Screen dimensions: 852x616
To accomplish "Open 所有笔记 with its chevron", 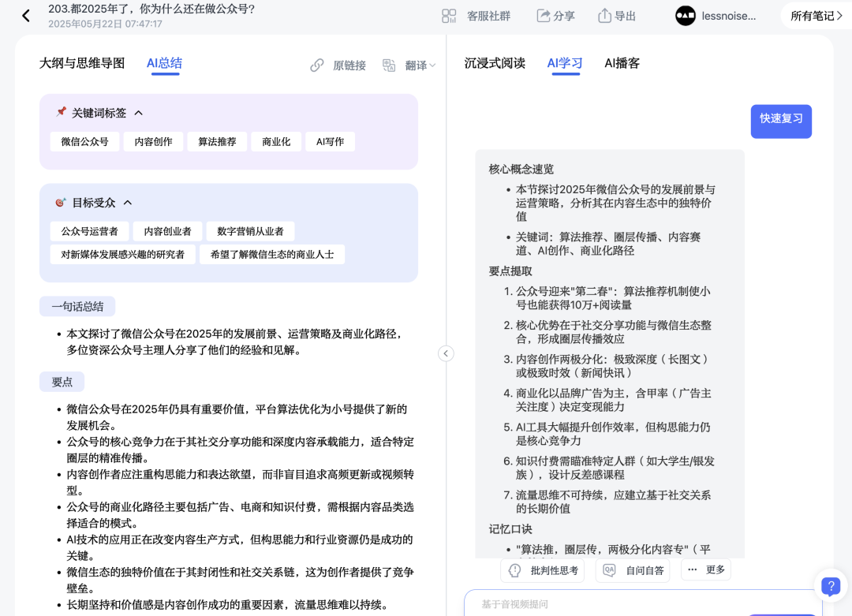I will (x=816, y=16).
